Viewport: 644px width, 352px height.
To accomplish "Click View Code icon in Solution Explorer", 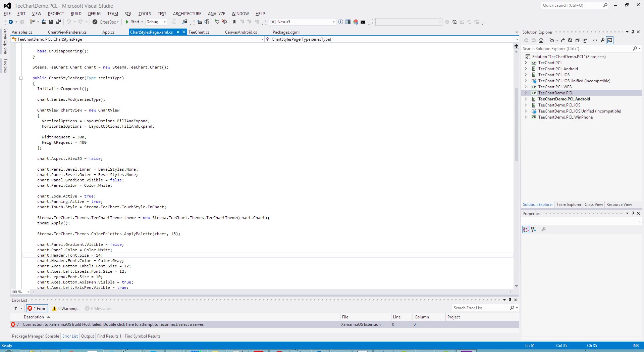I will (595, 40).
